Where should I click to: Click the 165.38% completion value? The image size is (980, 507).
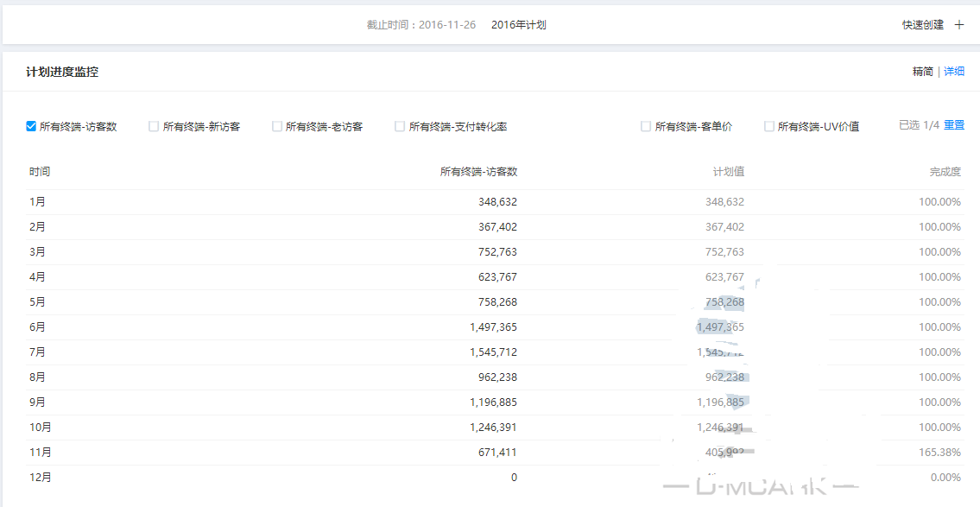939,453
